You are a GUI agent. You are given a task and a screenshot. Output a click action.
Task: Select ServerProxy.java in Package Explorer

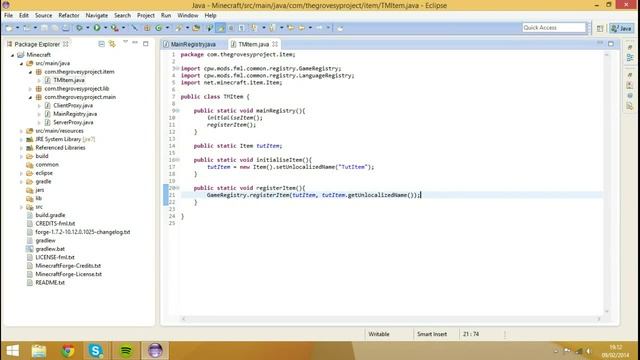[x=73, y=122]
